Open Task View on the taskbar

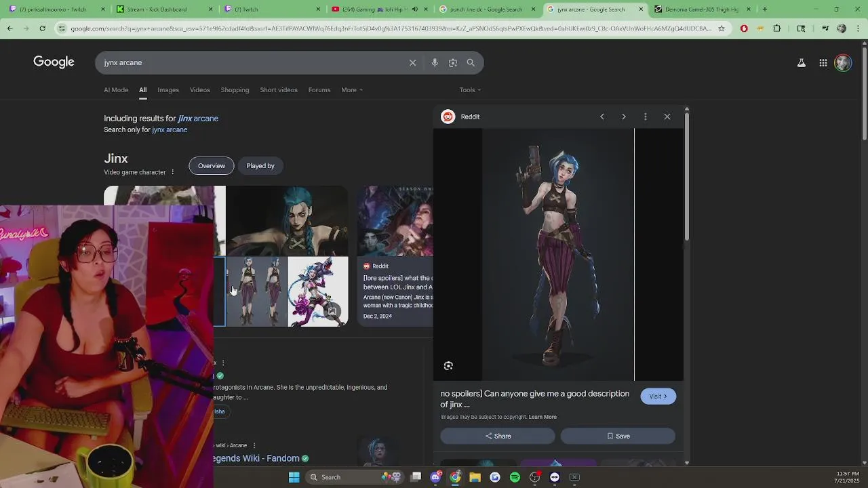(416, 477)
